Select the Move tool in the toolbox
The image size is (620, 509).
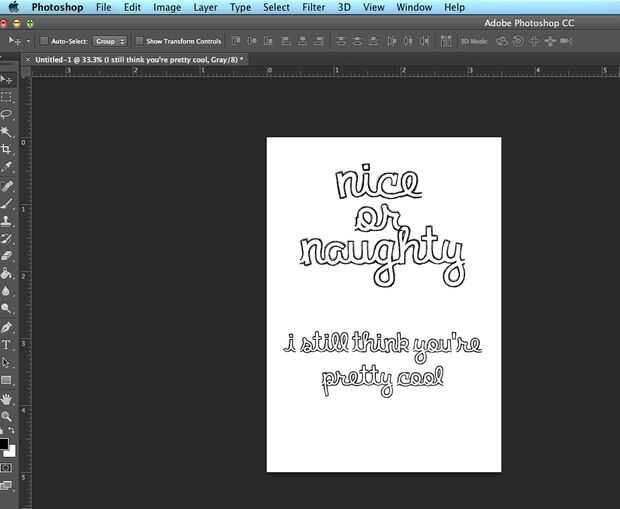pyautogui.click(x=6, y=80)
